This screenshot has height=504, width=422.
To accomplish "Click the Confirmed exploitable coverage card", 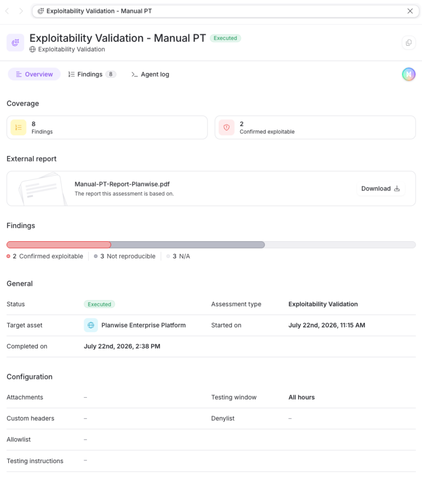I will click(x=315, y=127).
